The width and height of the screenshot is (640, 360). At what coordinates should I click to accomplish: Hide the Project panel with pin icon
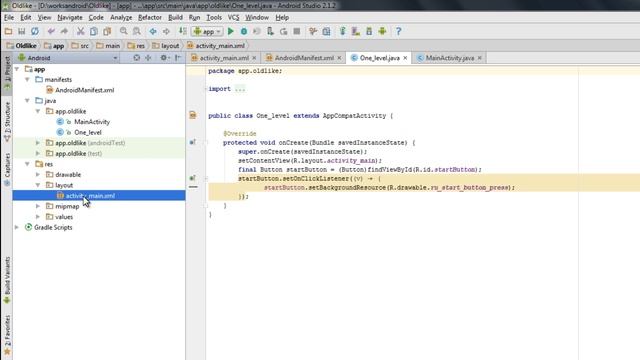178,58
